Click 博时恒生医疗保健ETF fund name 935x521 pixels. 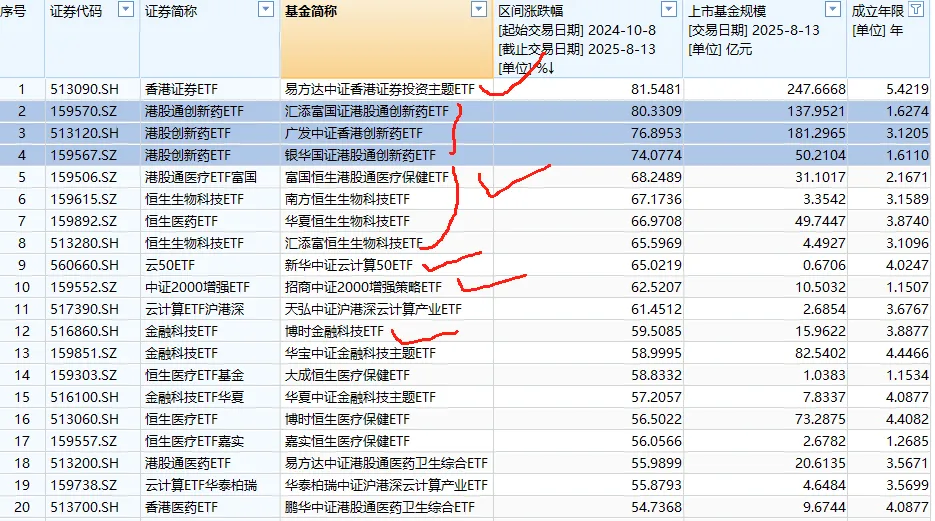[x=347, y=420]
